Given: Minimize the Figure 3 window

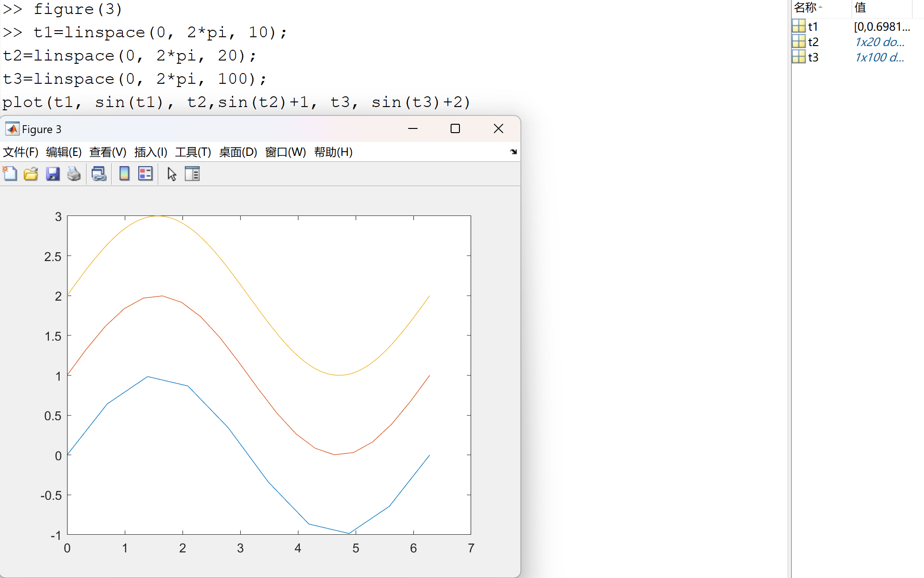Looking at the screenshot, I should (x=412, y=128).
